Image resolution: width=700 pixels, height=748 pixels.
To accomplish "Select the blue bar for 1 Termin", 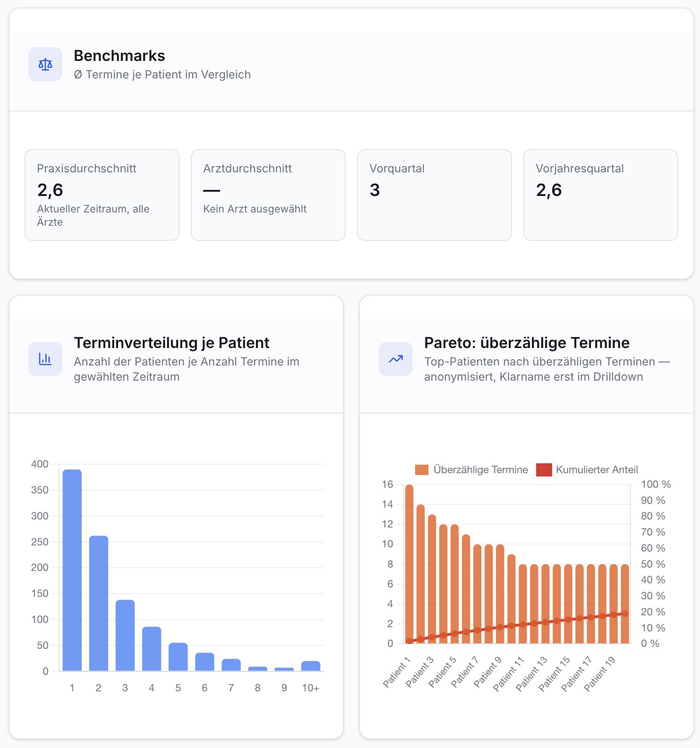I will click(72, 570).
